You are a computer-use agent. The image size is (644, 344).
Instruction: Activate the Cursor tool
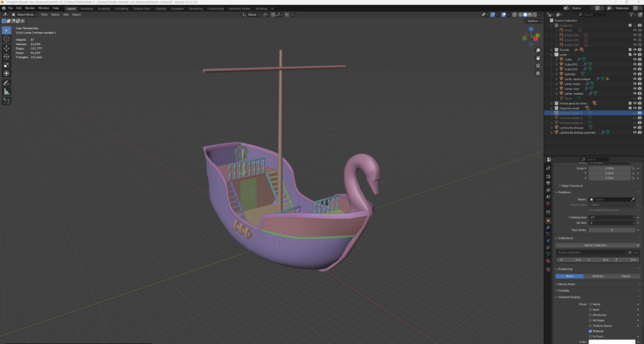coord(7,38)
